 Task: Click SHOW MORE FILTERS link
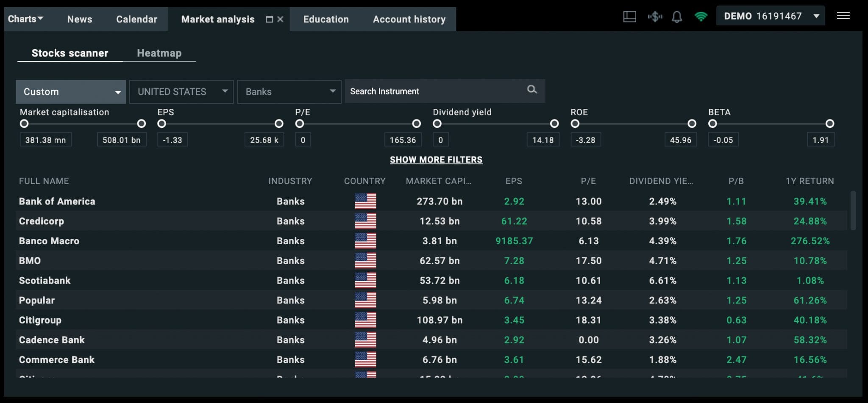436,160
